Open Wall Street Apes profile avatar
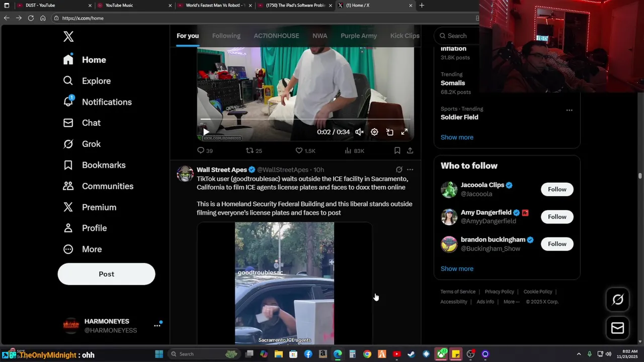The height and width of the screenshot is (362, 644). tap(185, 173)
